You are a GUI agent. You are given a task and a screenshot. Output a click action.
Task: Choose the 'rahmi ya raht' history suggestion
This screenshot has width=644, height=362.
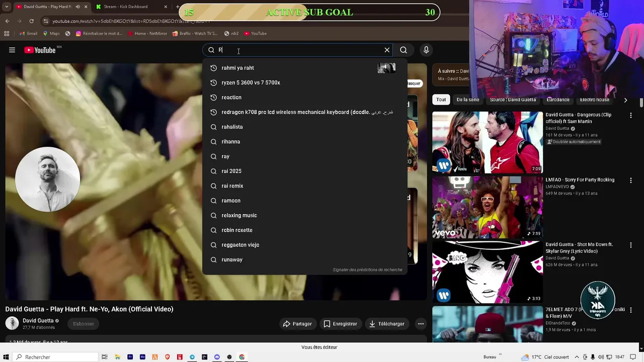304,68
